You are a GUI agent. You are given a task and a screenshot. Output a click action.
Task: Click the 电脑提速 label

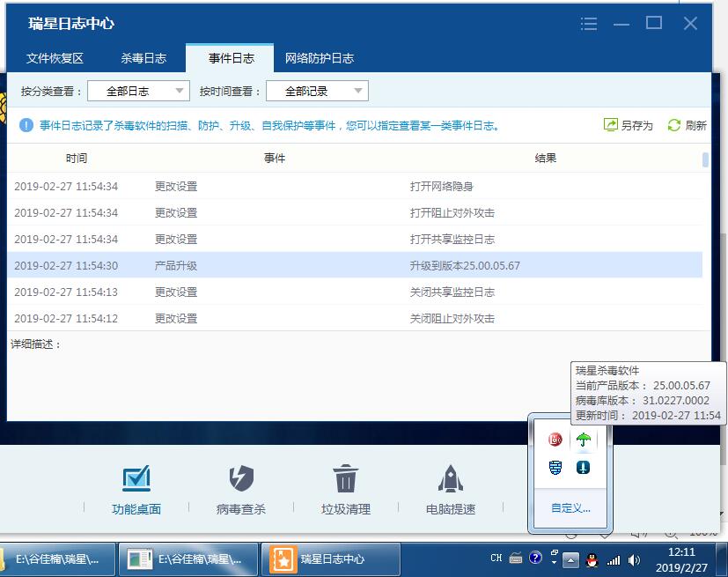click(x=451, y=509)
